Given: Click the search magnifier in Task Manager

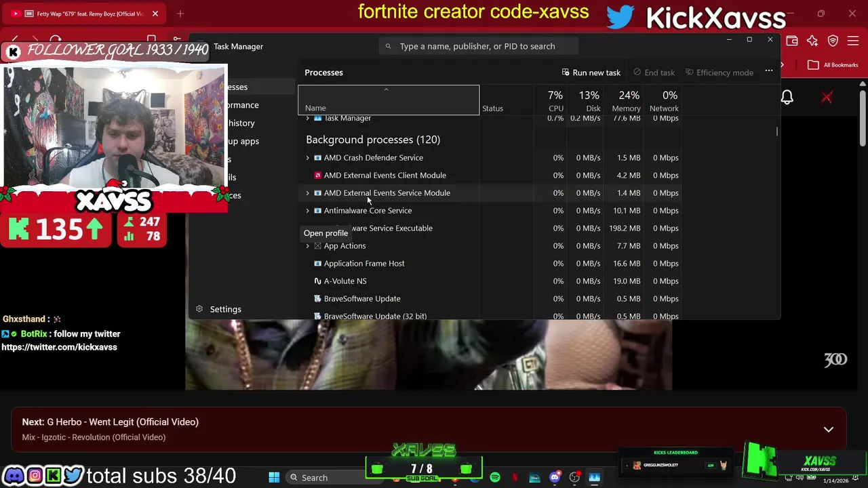Looking at the screenshot, I should (x=388, y=46).
